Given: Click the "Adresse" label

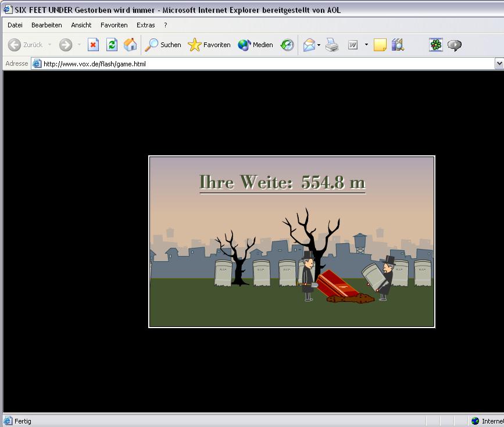Looking at the screenshot, I should tap(17, 64).
